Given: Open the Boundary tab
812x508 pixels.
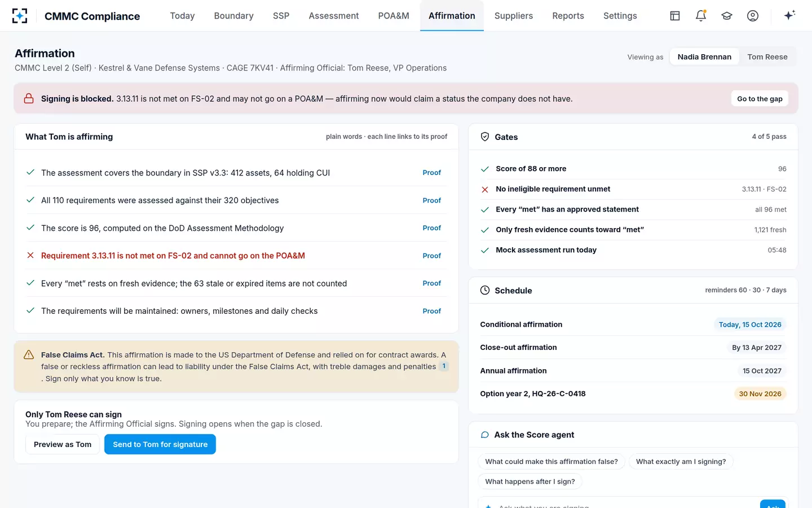Looking at the screenshot, I should 233,16.
